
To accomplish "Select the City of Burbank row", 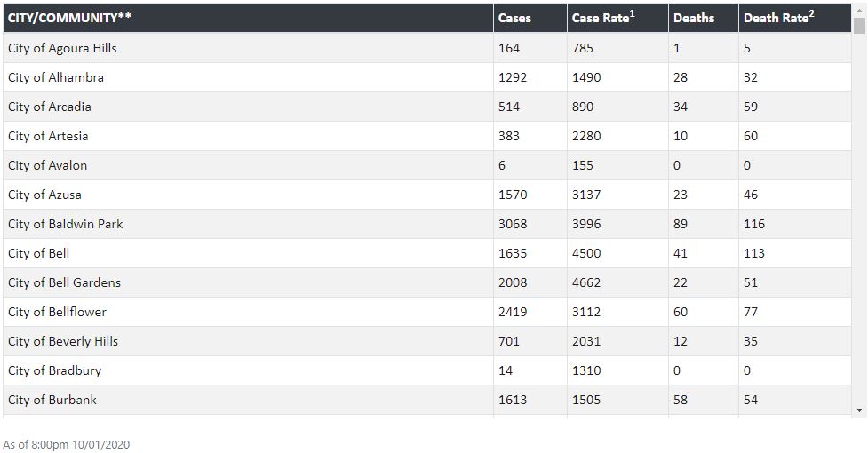I will 427,400.
